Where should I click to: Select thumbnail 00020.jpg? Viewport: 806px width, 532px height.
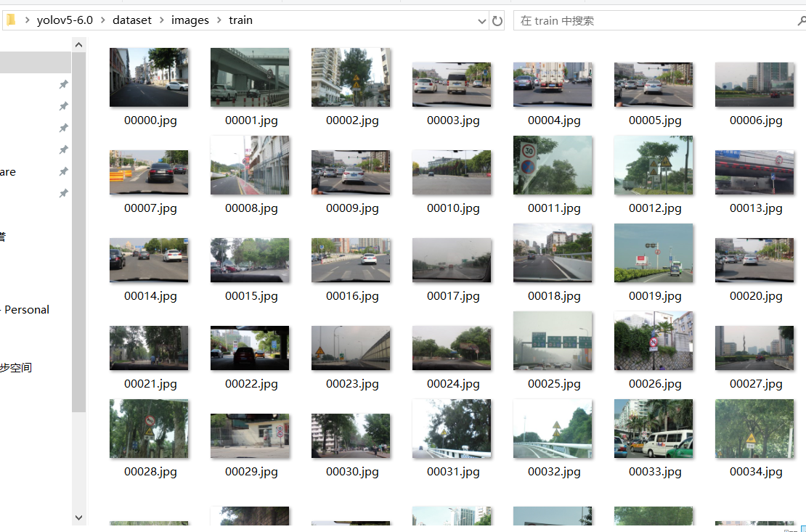pyautogui.click(x=754, y=260)
